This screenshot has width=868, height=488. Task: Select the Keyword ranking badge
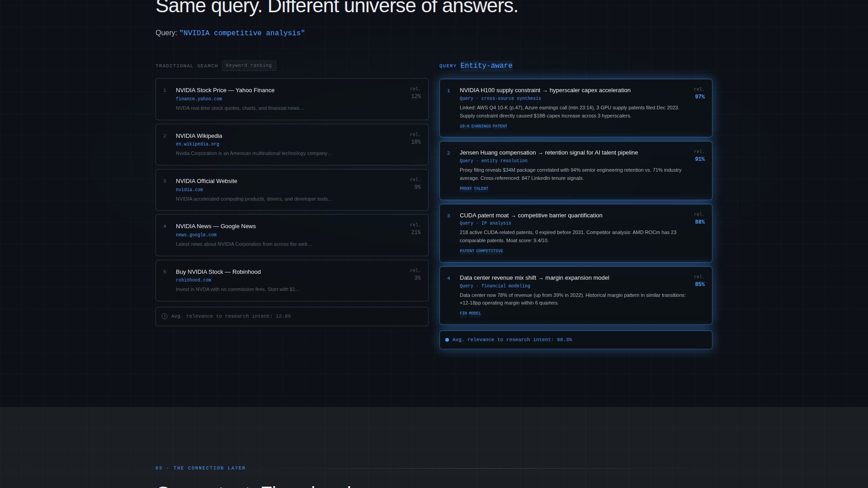click(x=249, y=66)
